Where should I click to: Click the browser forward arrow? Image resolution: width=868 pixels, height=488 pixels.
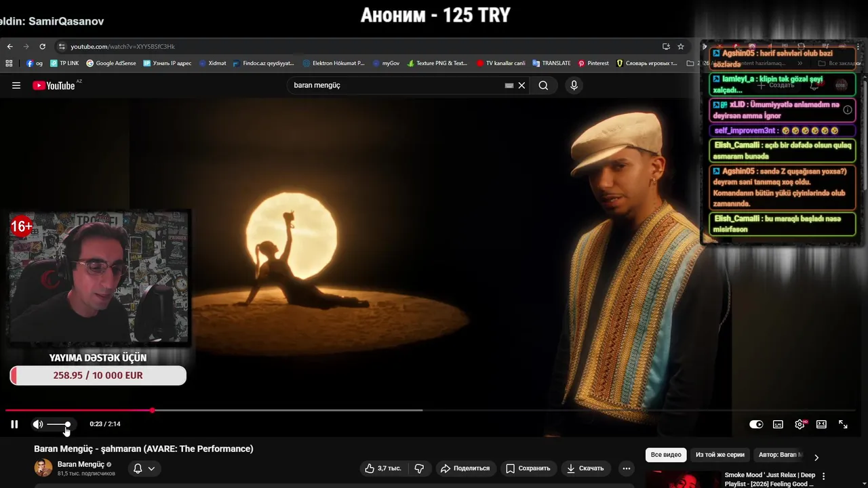tap(26, 47)
